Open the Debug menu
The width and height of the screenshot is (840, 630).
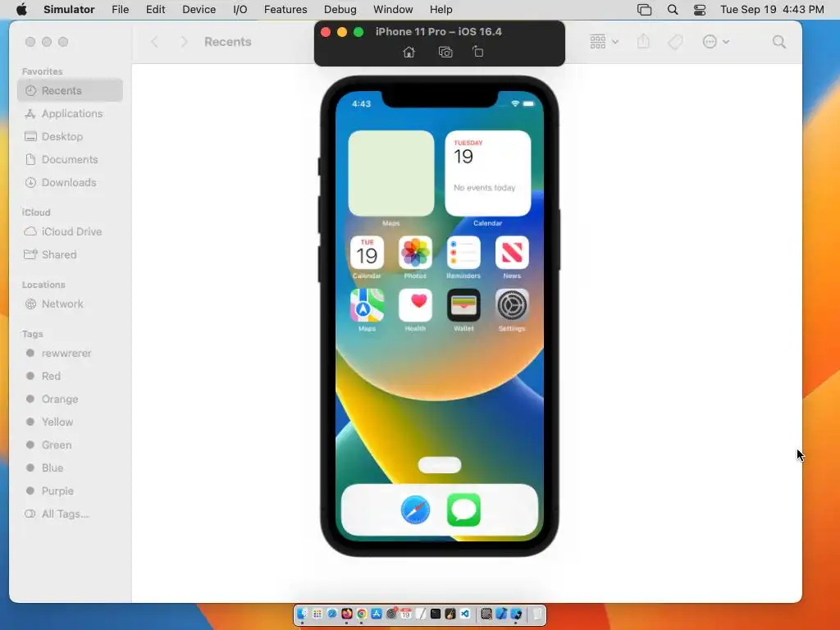point(340,10)
